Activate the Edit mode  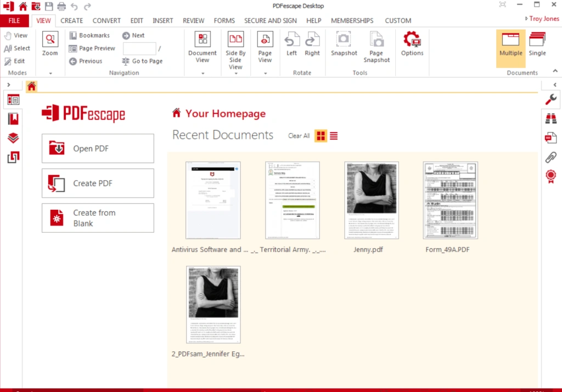[15, 61]
